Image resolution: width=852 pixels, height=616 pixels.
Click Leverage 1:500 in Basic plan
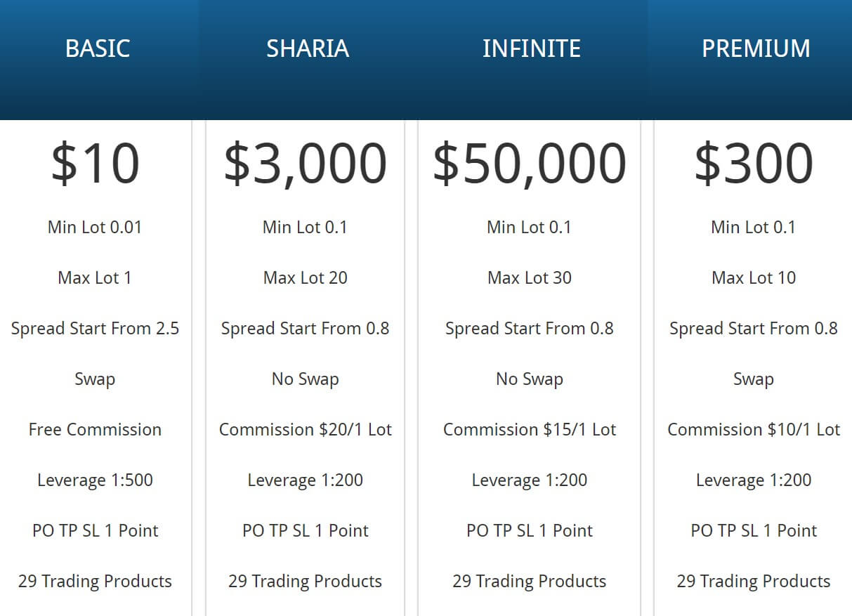coord(95,480)
